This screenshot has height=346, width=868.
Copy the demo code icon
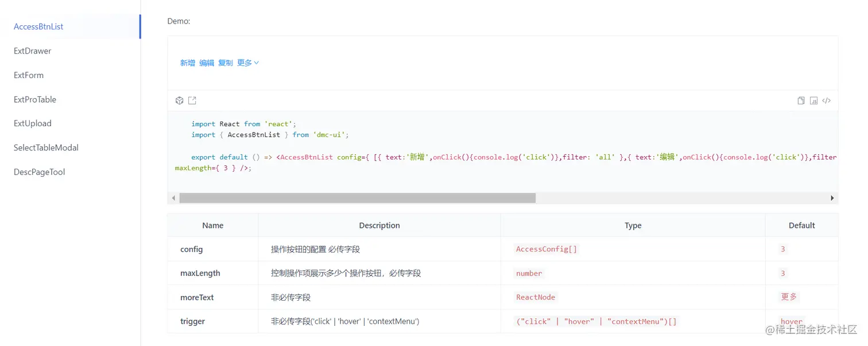[x=801, y=101]
